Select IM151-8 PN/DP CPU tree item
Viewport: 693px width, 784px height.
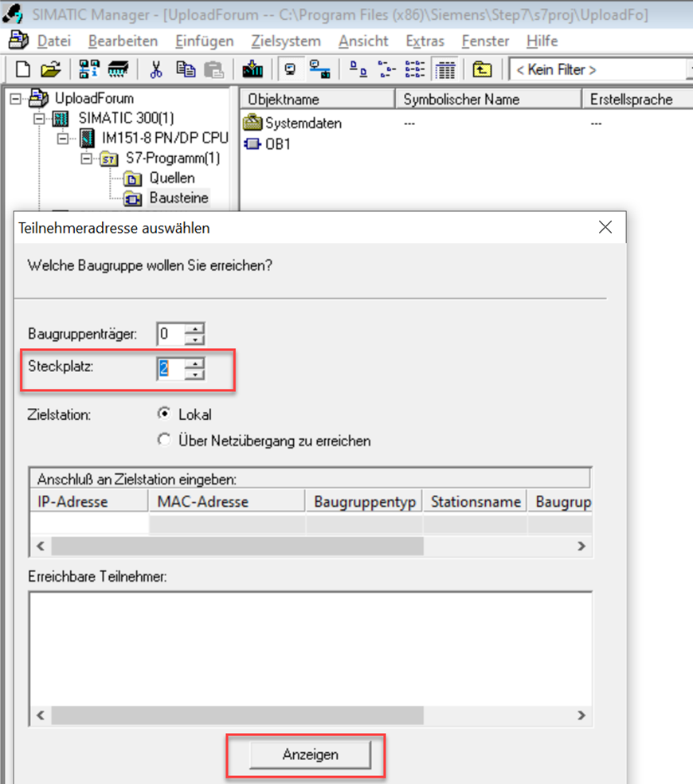coord(165,138)
